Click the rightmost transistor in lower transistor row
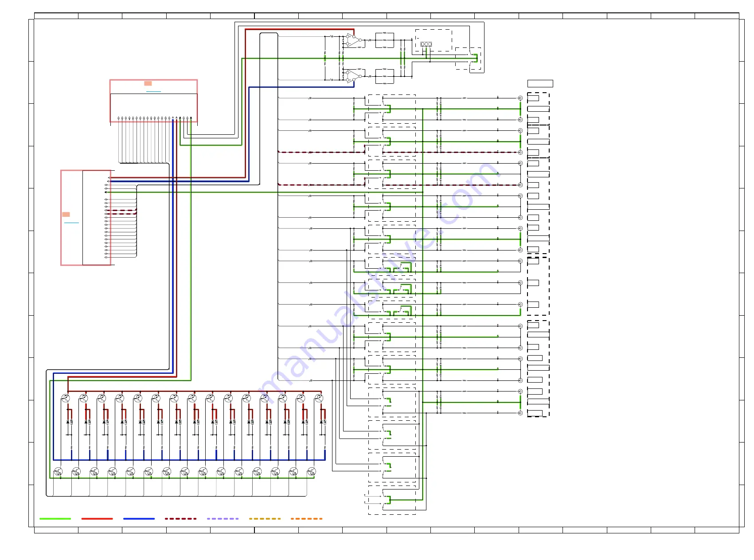 tap(311, 472)
